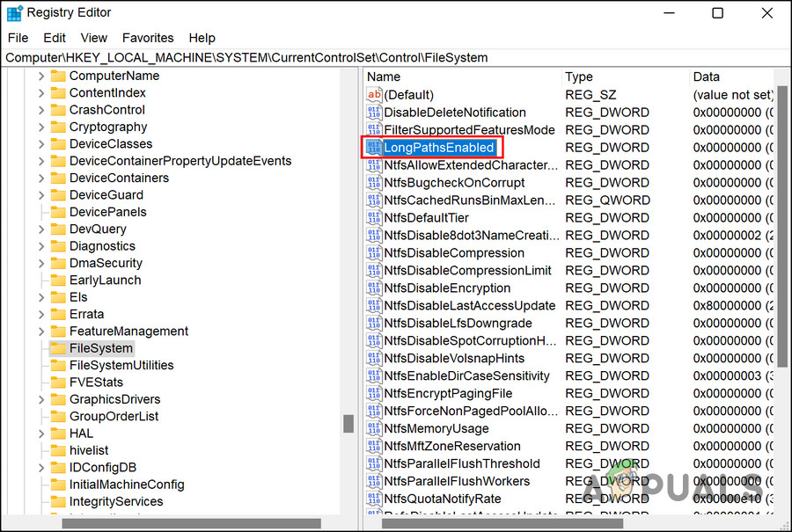
Task: Click the NtfsBugcheckOnCorrupt DWORD icon
Action: point(374,183)
